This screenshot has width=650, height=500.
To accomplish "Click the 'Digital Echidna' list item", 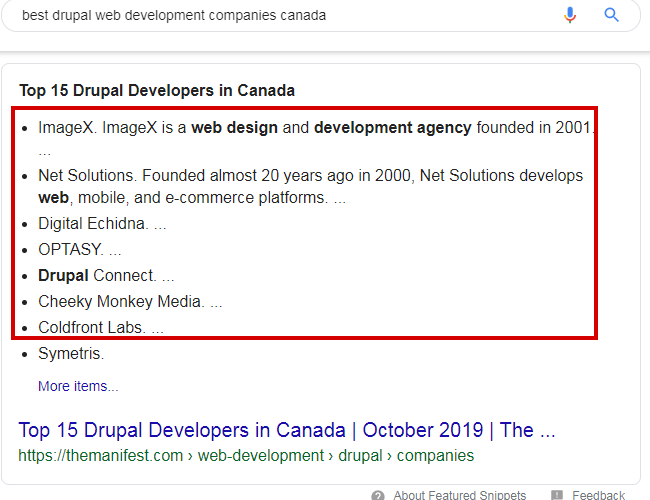I will click(102, 223).
